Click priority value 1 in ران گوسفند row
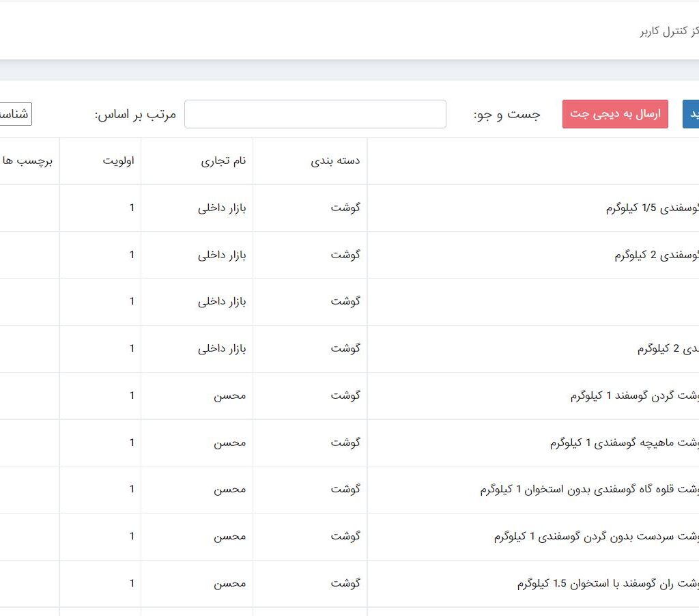Viewport: 699px width, 616px height. (132, 584)
